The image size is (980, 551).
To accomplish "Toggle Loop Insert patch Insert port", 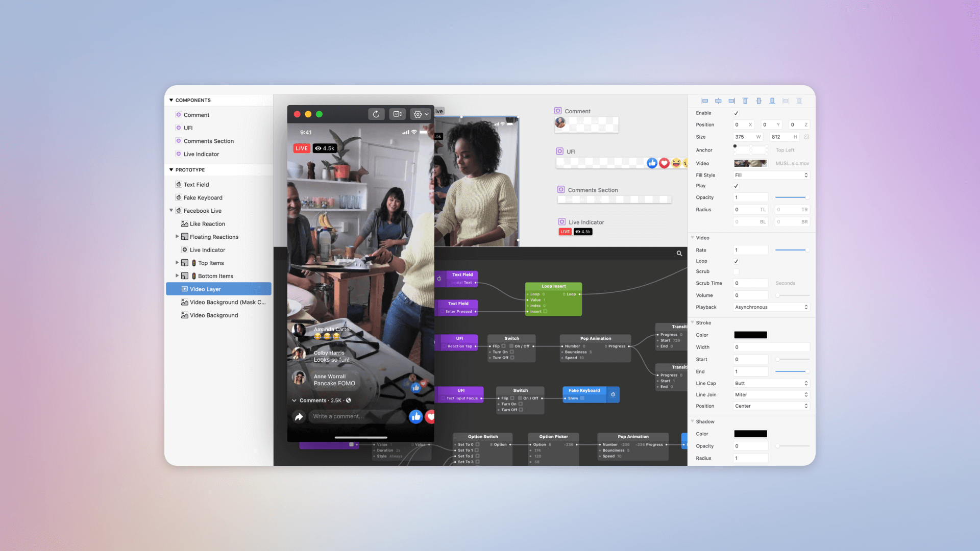I will [x=545, y=311].
